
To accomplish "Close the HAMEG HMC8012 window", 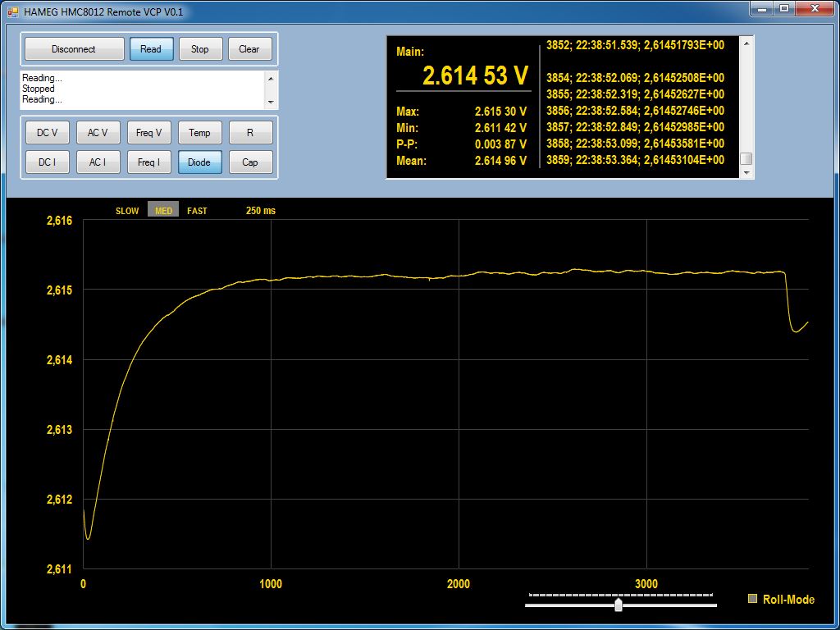I will [815, 8].
